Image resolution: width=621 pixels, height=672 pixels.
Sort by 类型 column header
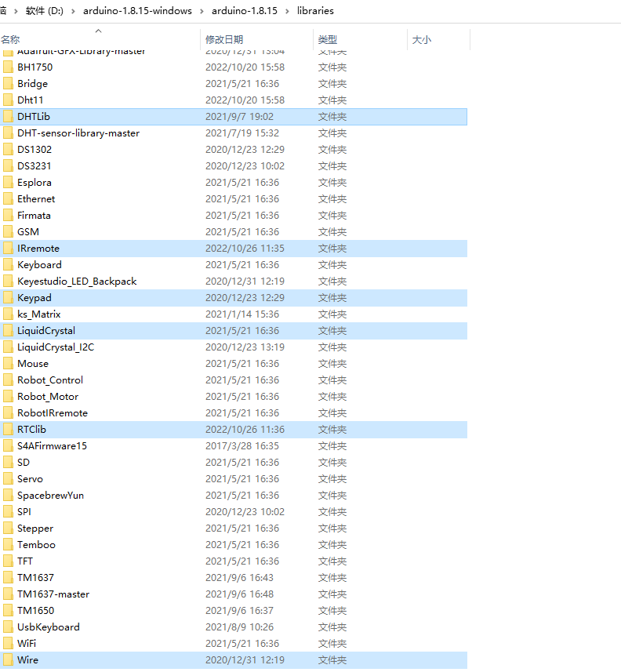tap(328, 40)
